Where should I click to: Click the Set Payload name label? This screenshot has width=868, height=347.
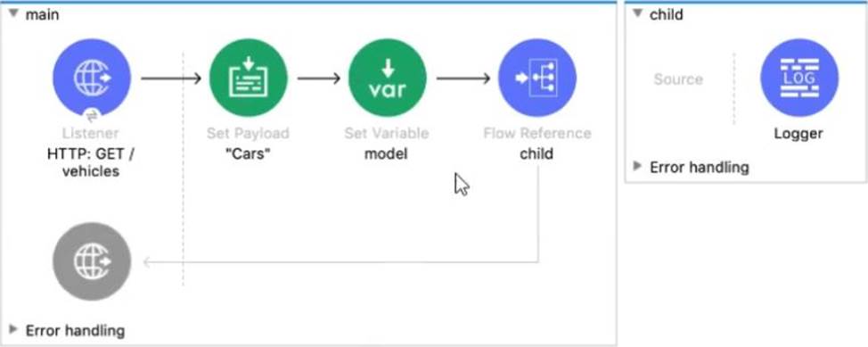pos(248,134)
